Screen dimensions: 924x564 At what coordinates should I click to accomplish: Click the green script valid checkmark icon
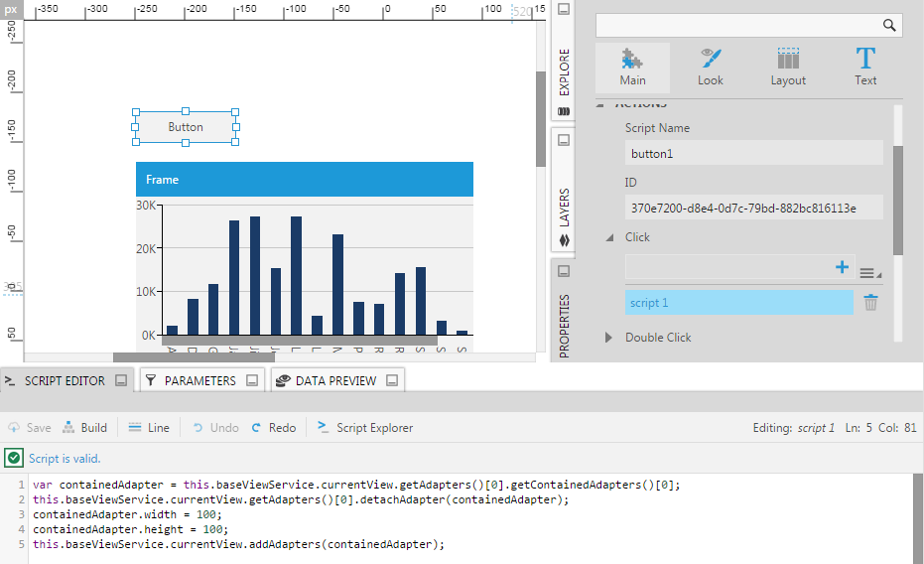pyautogui.click(x=14, y=458)
